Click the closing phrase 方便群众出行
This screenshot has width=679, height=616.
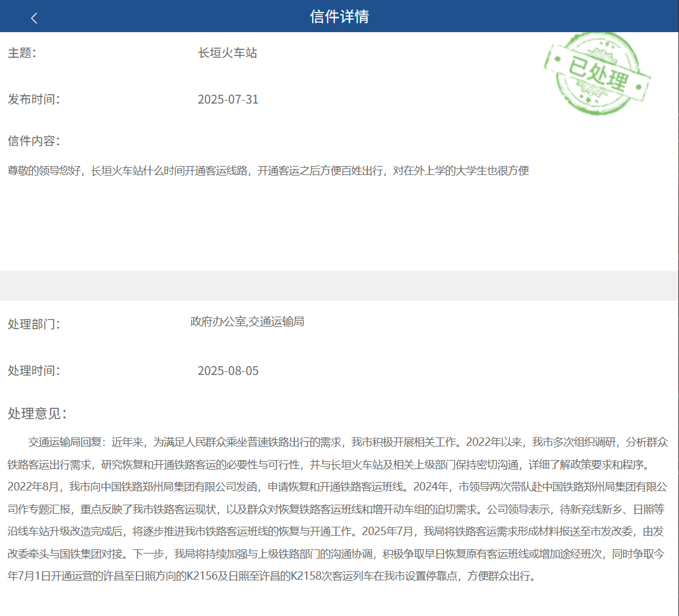[502, 577]
